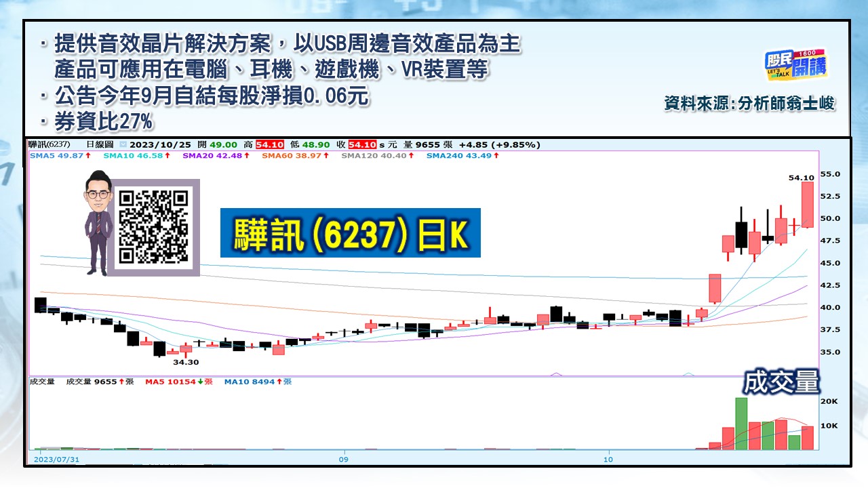Click the tallest green volume bar

(x=743, y=420)
